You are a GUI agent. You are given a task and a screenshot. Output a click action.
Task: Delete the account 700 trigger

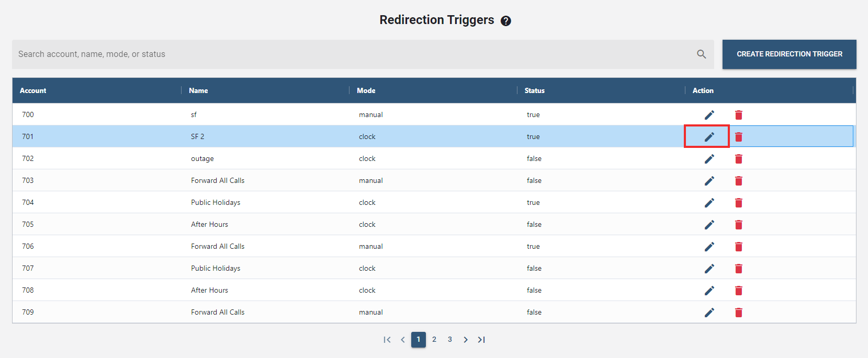click(x=738, y=115)
